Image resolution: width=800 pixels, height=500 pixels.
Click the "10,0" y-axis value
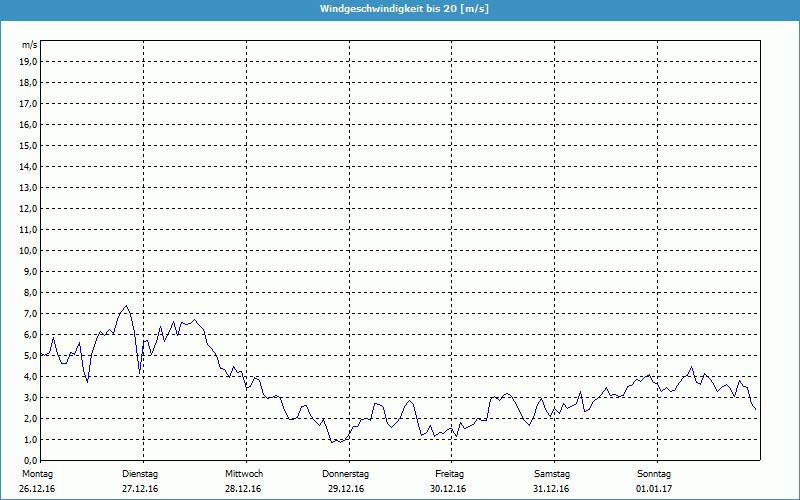29,250
